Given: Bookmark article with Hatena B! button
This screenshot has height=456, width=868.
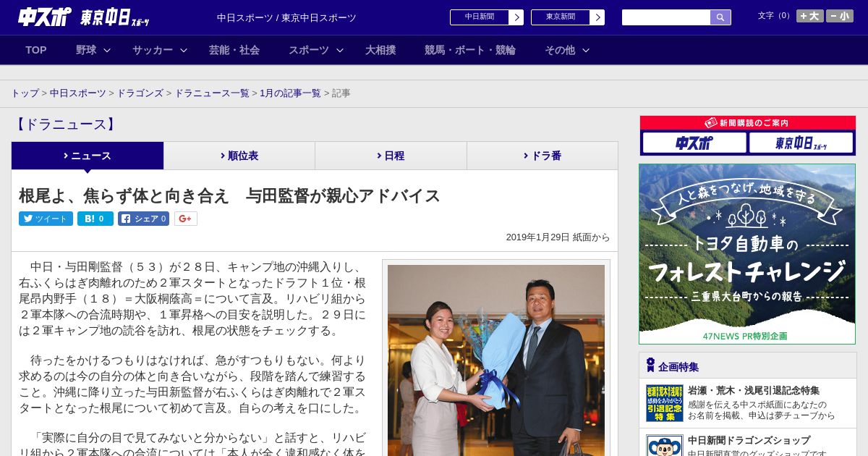Looking at the screenshot, I should pyautogui.click(x=95, y=219).
